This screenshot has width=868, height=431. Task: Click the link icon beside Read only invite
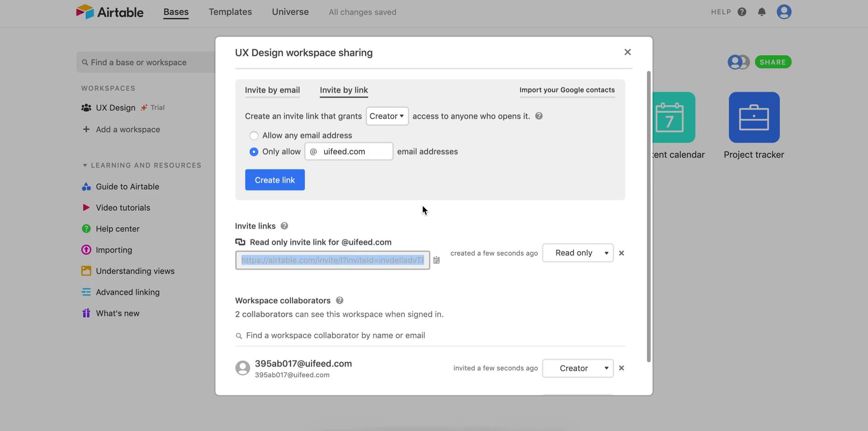coord(240,242)
